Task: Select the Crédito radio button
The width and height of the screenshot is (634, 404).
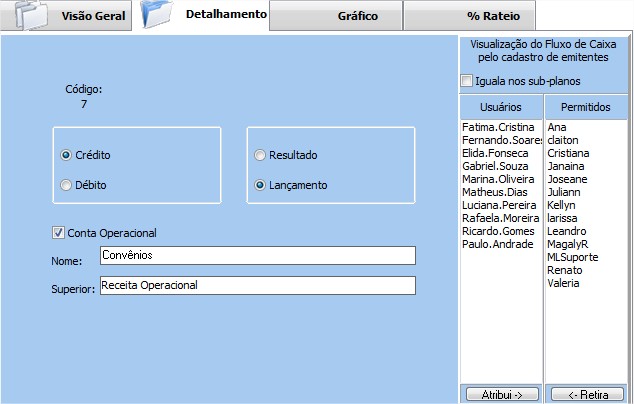Action: coord(66,155)
